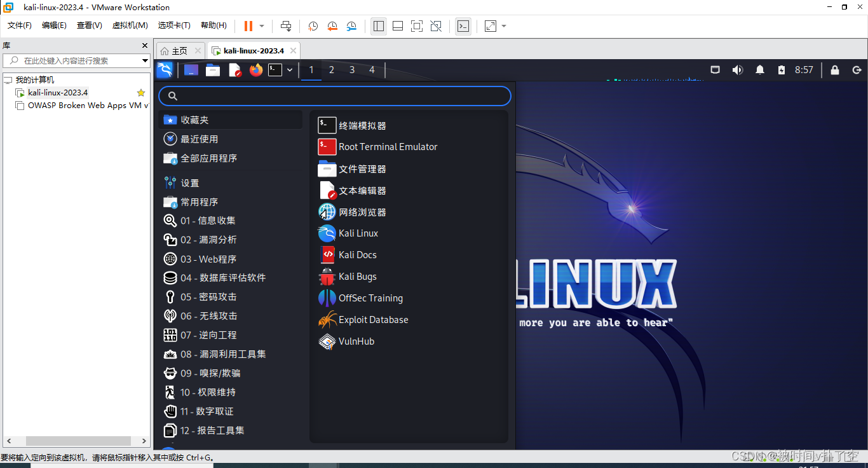Open category 04 - 数据库评估软件
The image size is (868, 468).
(231, 278)
